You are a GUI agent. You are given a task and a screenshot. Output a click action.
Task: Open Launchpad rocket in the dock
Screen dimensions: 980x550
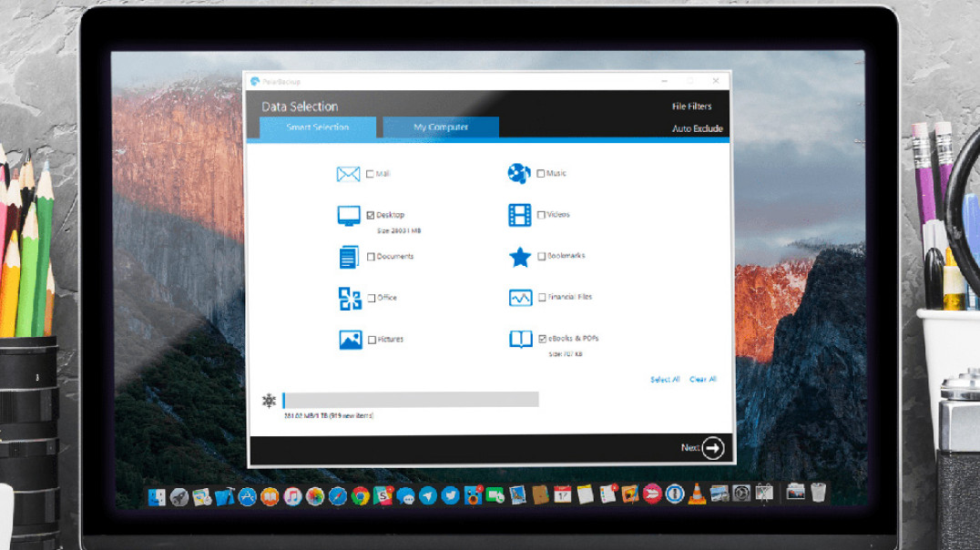click(179, 497)
